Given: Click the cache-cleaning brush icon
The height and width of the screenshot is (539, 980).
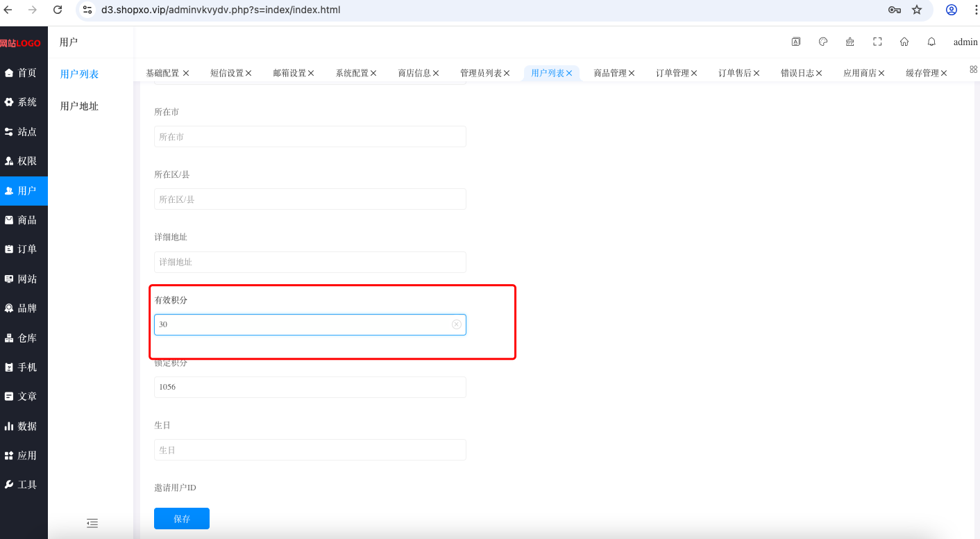Looking at the screenshot, I should (x=850, y=42).
